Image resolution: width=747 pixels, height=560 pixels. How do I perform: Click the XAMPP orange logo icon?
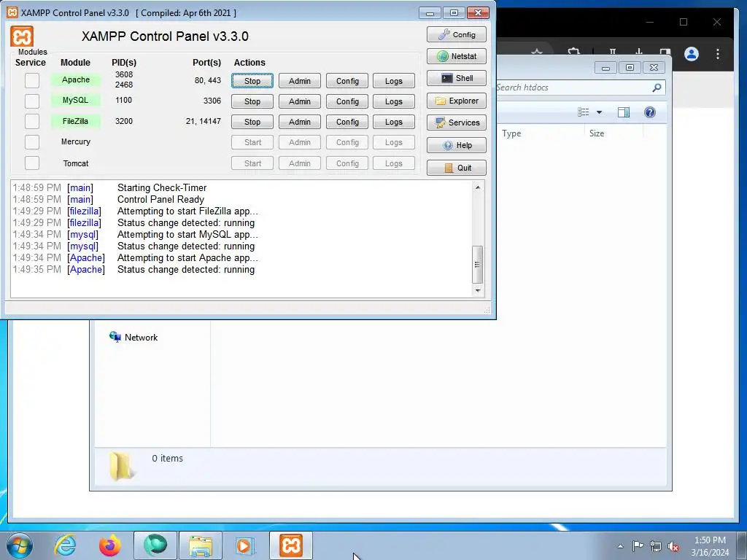[x=22, y=36]
